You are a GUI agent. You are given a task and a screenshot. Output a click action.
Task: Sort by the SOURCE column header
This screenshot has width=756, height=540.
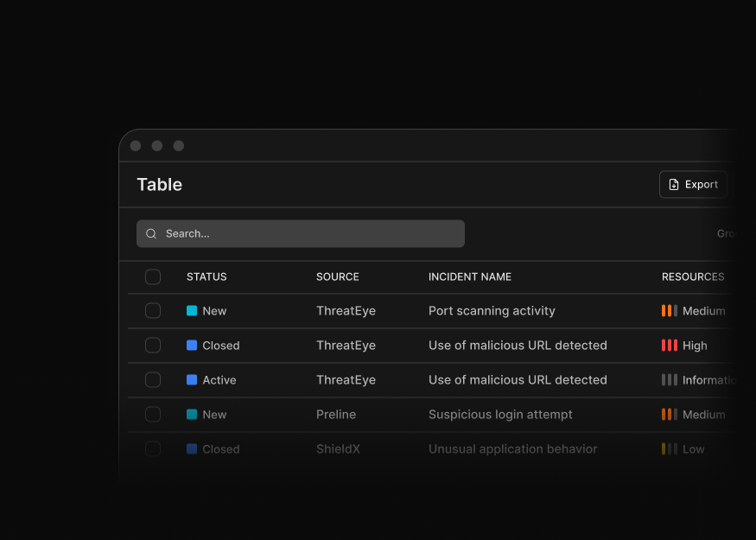point(338,276)
